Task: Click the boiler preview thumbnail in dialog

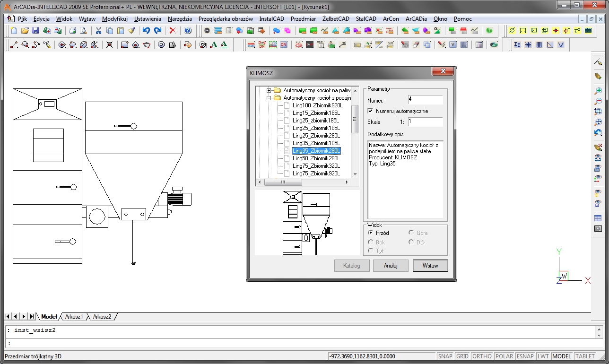Action: pyautogui.click(x=307, y=223)
